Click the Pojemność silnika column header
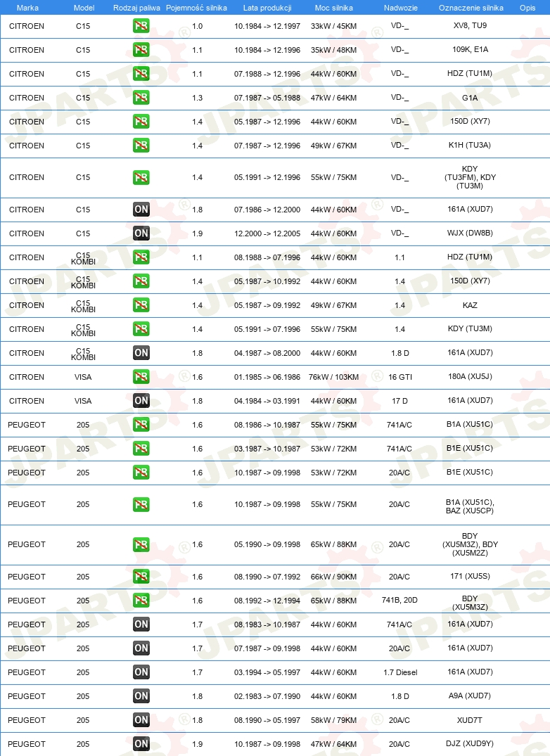The image size is (550, 756). tap(197, 8)
